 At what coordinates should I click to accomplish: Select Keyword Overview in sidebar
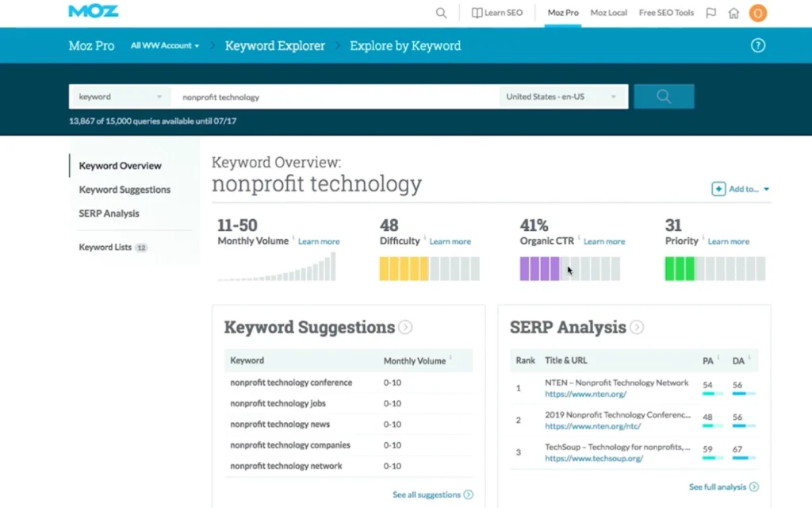121,166
